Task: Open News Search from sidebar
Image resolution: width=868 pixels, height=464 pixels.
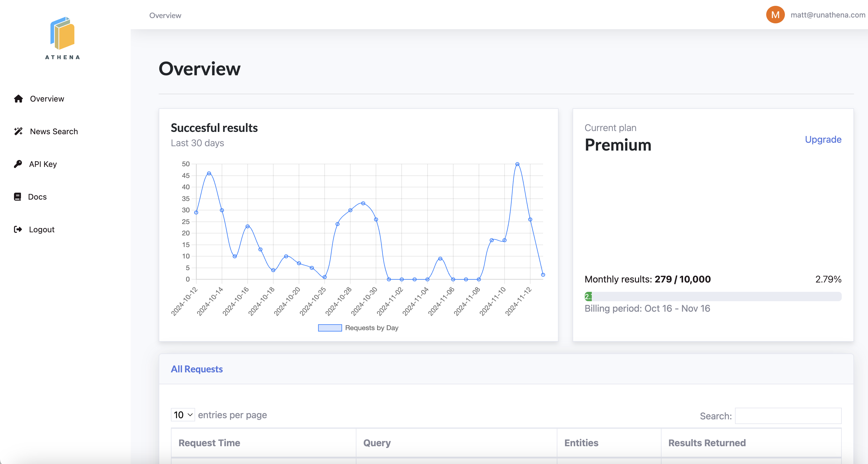Action: pos(54,132)
